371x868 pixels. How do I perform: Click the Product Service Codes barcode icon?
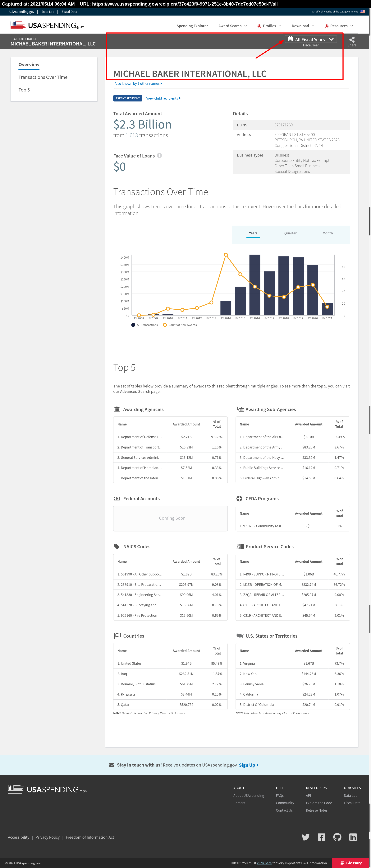coord(240,546)
